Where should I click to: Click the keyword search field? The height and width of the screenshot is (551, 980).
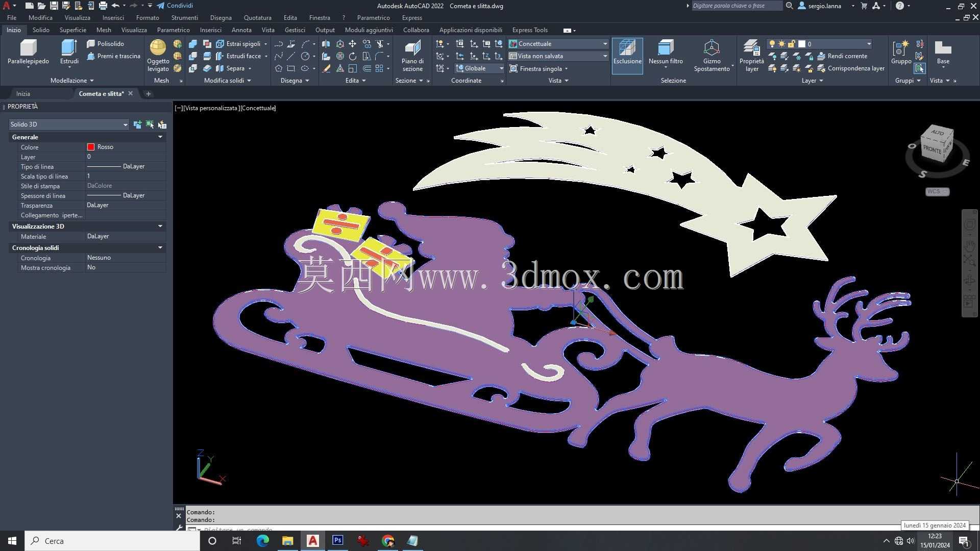tap(737, 6)
